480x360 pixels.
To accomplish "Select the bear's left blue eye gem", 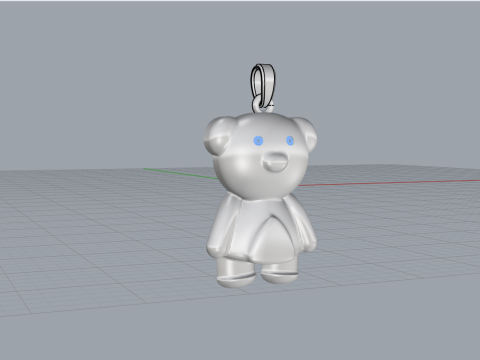I will tap(258, 141).
